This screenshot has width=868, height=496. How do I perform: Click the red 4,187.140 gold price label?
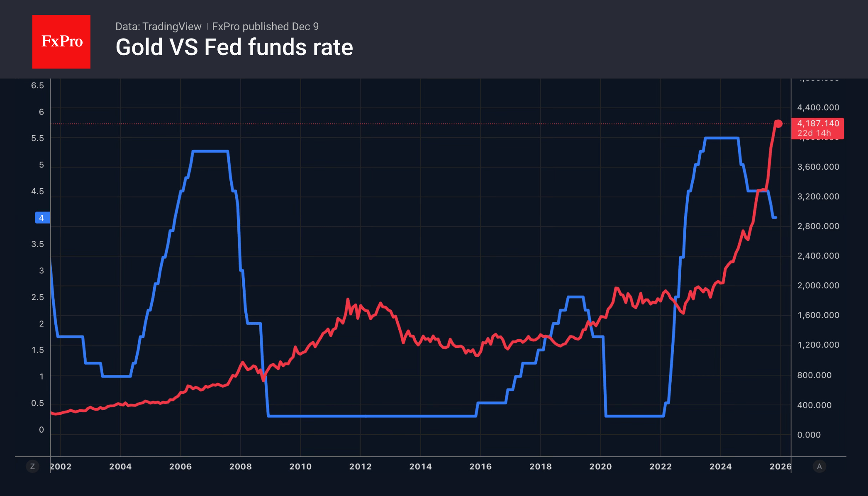(818, 124)
